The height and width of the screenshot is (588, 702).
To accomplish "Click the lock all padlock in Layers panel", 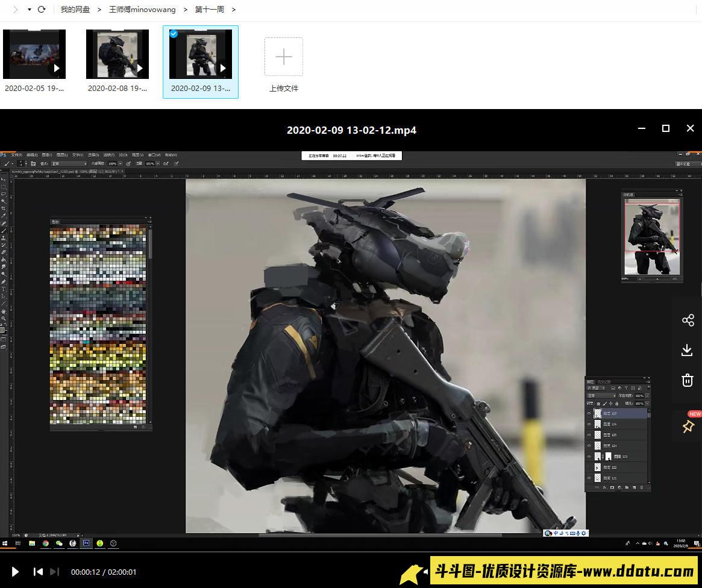I will [x=617, y=404].
